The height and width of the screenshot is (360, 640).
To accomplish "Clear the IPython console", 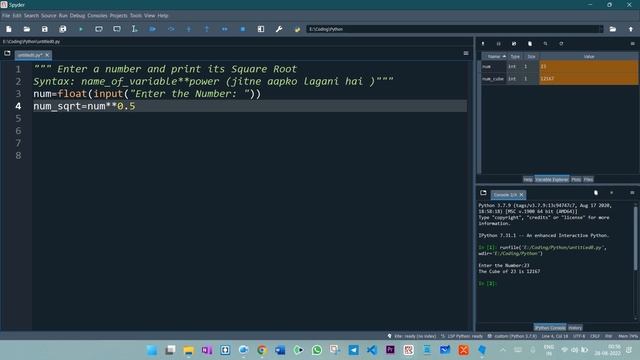I will (x=596, y=193).
